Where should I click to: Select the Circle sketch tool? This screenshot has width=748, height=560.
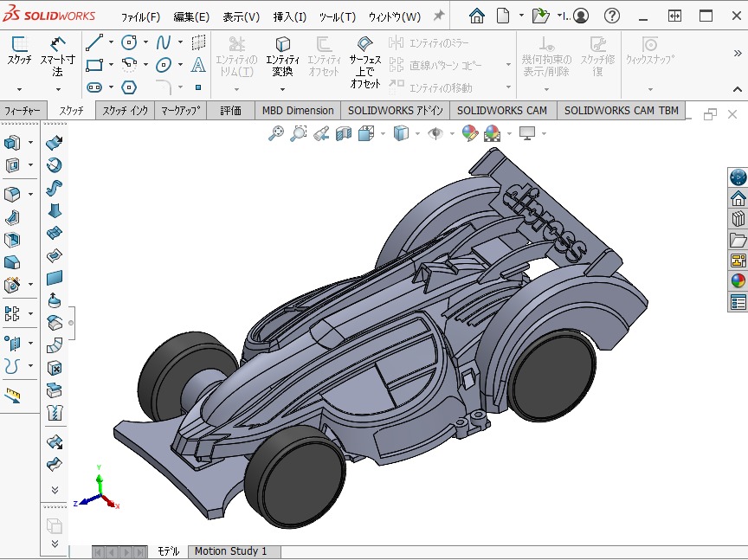coord(129,42)
